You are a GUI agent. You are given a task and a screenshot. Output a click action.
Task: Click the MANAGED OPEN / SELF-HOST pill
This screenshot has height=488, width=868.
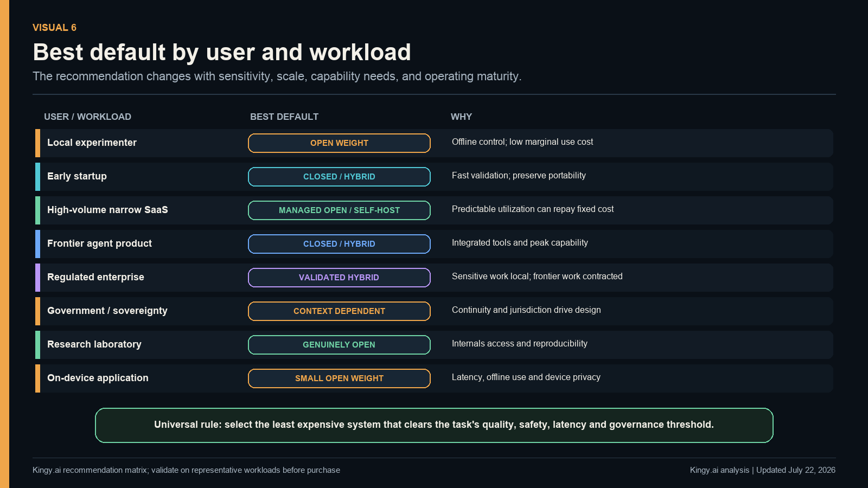pyautogui.click(x=339, y=210)
